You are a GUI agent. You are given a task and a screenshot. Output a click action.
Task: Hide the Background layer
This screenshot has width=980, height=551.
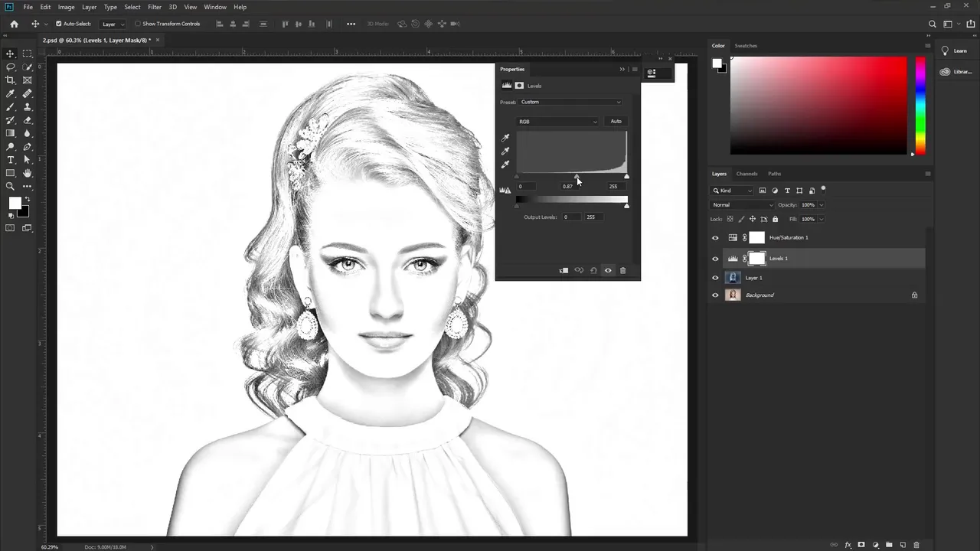[x=715, y=295]
